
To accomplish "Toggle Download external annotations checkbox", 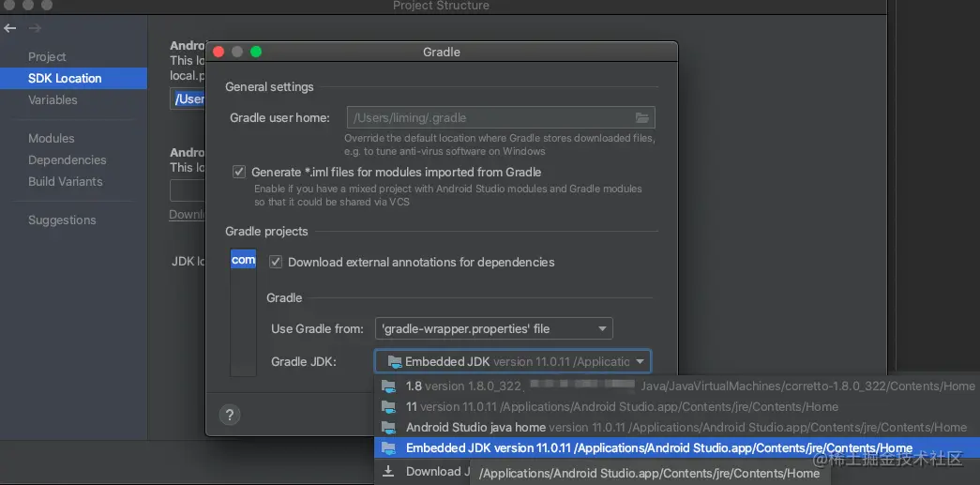I will pyautogui.click(x=276, y=262).
